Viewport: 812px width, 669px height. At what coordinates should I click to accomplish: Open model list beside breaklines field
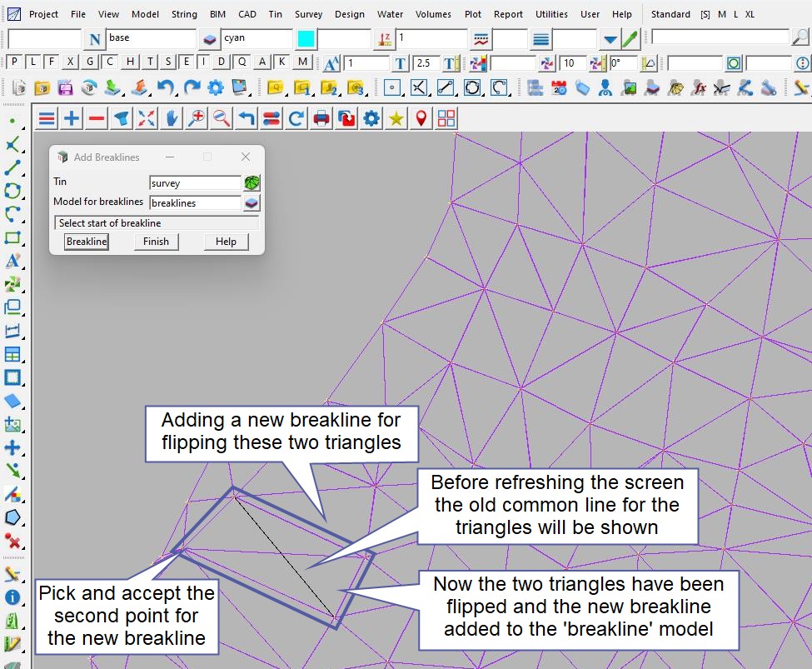click(252, 202)
